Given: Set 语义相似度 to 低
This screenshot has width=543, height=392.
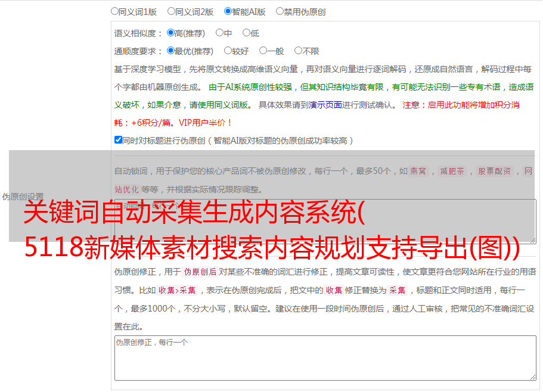Looking at the screenshot, I should pos(246,33).
